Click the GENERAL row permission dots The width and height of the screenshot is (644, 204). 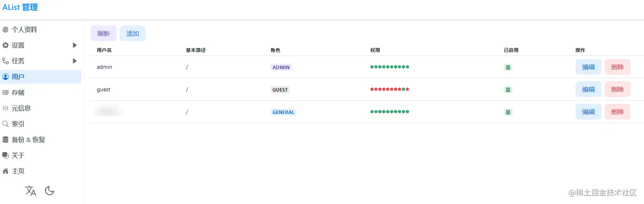point(390,112)
